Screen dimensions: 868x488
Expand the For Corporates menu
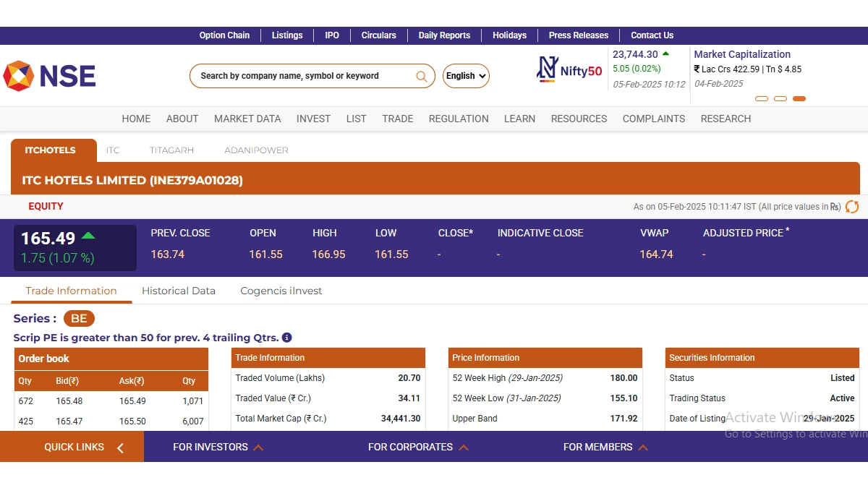tap(417, 447)
